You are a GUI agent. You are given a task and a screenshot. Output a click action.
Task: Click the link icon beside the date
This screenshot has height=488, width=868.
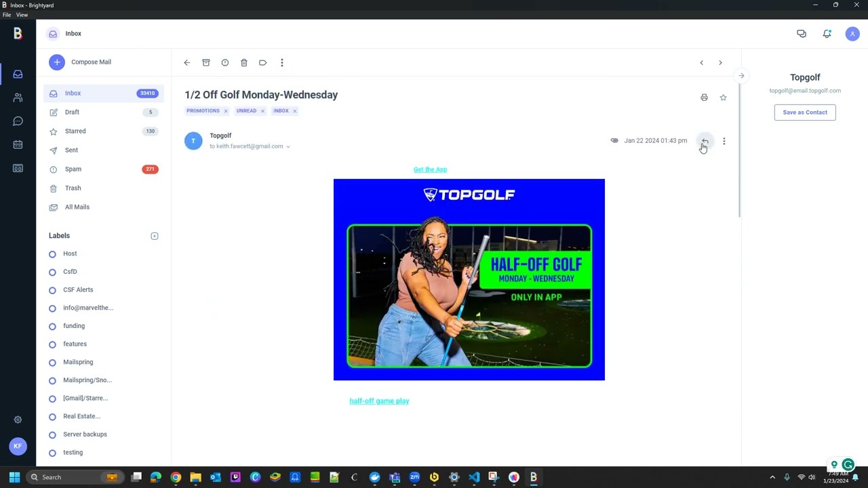[x=614, y=140]
